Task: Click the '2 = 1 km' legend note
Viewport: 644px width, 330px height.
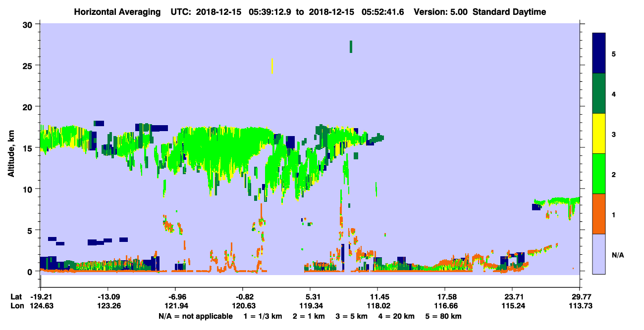Action: [x=309, y=316]
